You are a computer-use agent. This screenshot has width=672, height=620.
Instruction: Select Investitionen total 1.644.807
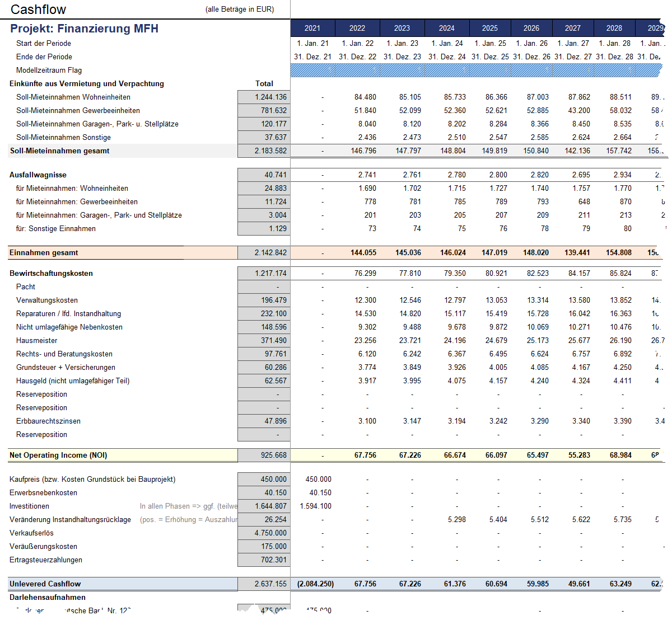(264, 506)
